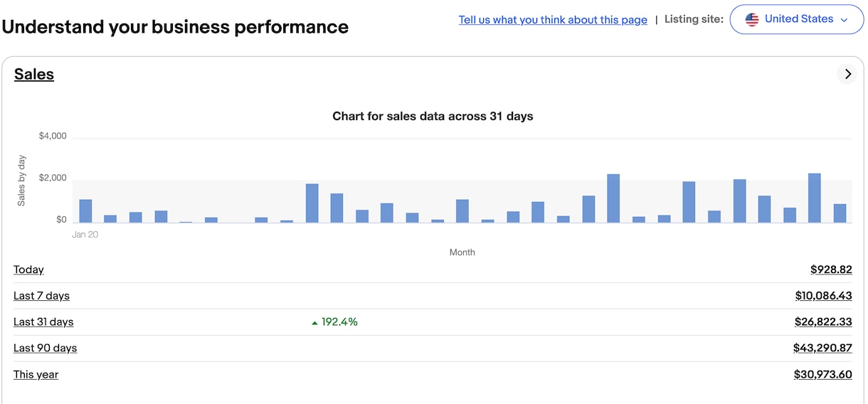Select the Last 90 days link
This screenshot has height=404, width=868.
[x=45, y=349]
